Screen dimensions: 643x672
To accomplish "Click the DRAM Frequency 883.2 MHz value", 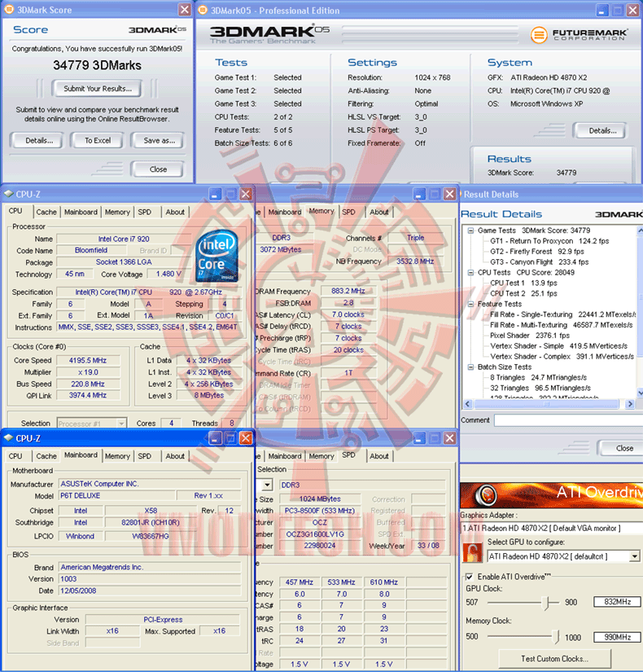I will pyautogui.click(x=348, y=291).
